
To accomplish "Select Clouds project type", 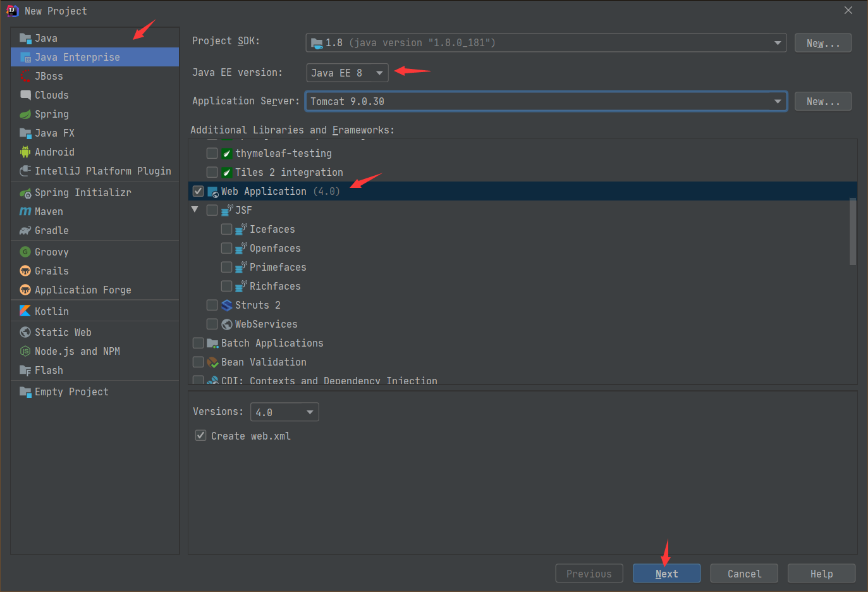I will tap(95, 95).
